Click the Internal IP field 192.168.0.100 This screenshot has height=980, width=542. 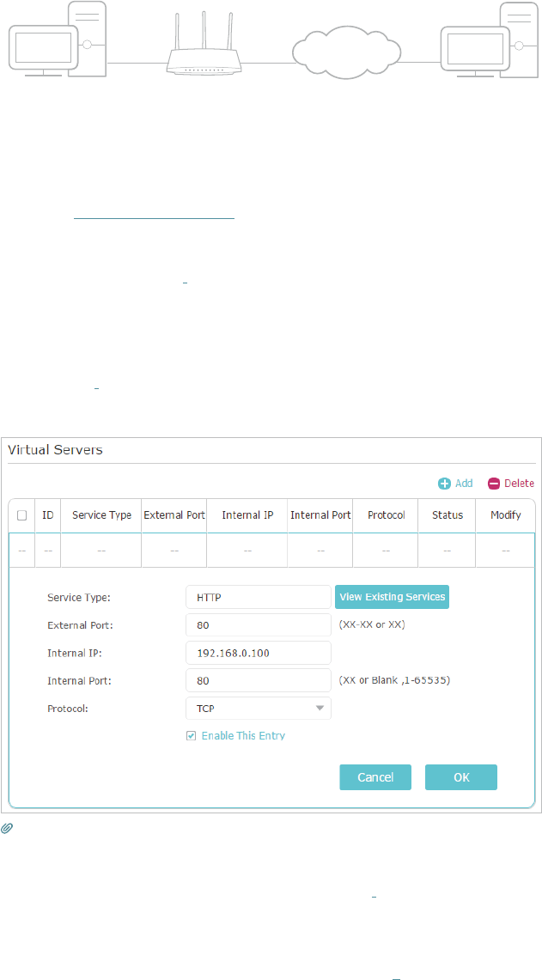pos(259,653)
